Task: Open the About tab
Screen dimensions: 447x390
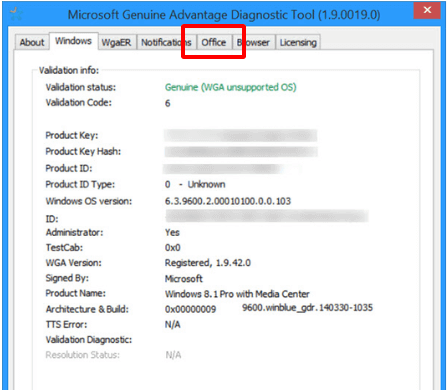Action: 32,42
